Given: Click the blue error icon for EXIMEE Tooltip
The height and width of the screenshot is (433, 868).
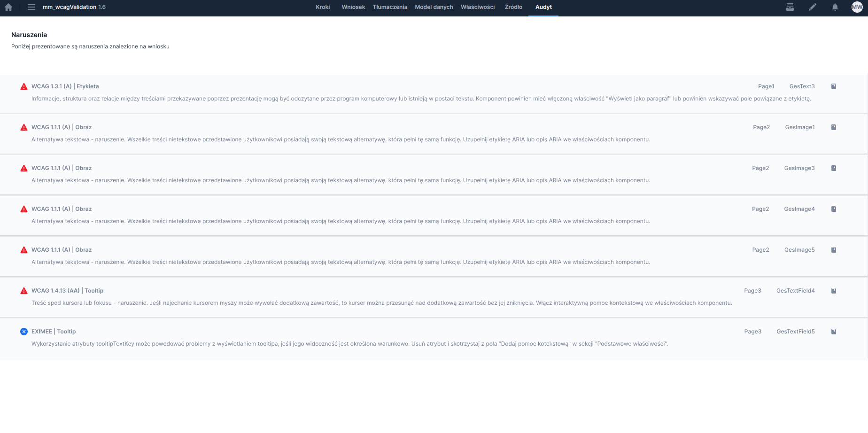Looking at the screenshot, I should pyautogui.click(x=24, y=332).
